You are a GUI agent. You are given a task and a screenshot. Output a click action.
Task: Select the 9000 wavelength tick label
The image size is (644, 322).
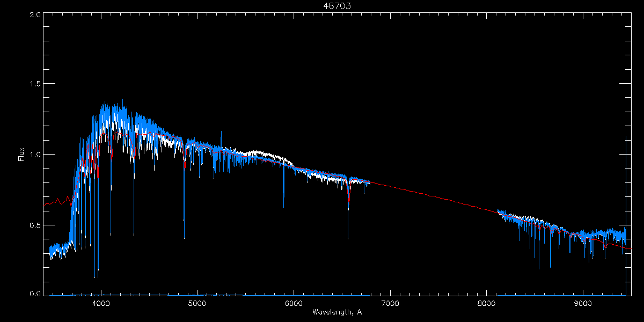[x=583, y=304]
